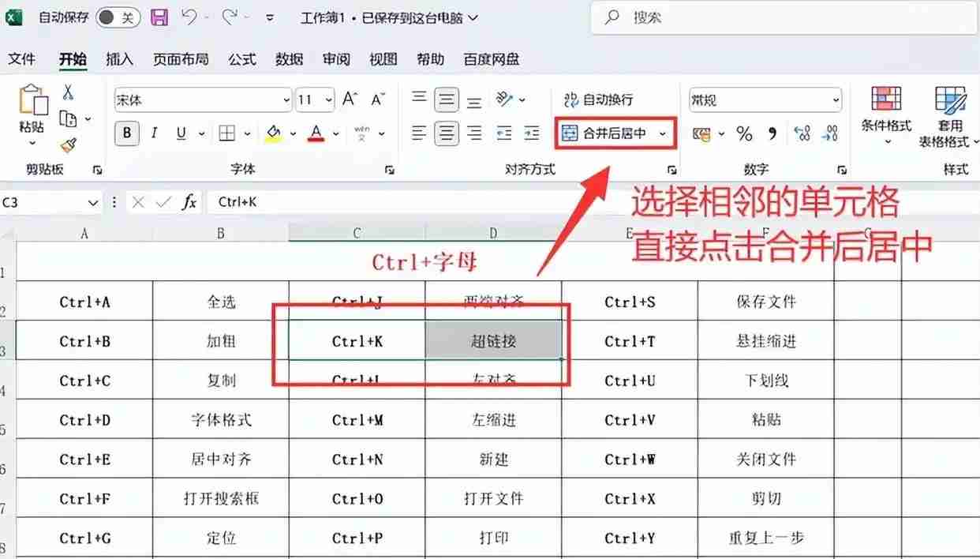Open the font name 宋体 dropdown
This screenshot has height=559, width=980.
pyautogui.click(x=286, y=100)
